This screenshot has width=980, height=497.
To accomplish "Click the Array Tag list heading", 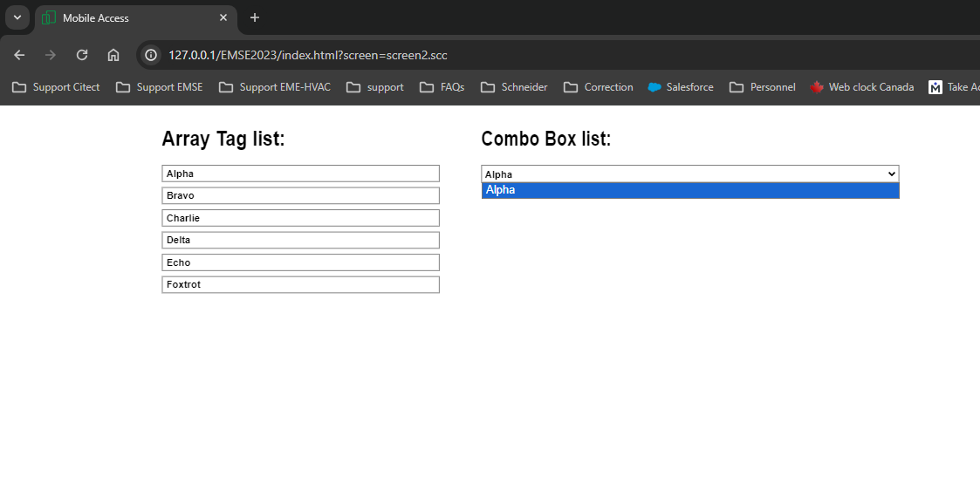I will [223, 139].
